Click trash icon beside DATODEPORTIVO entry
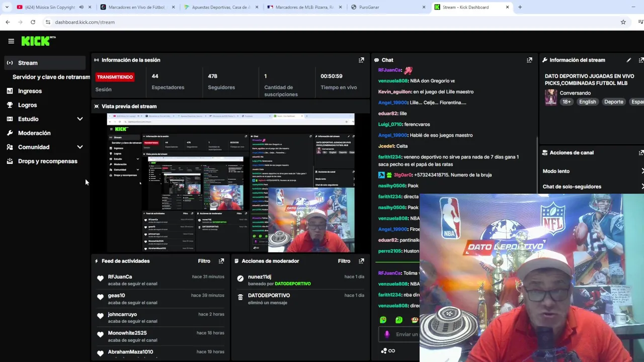The image size is (644, 362). 240,297
